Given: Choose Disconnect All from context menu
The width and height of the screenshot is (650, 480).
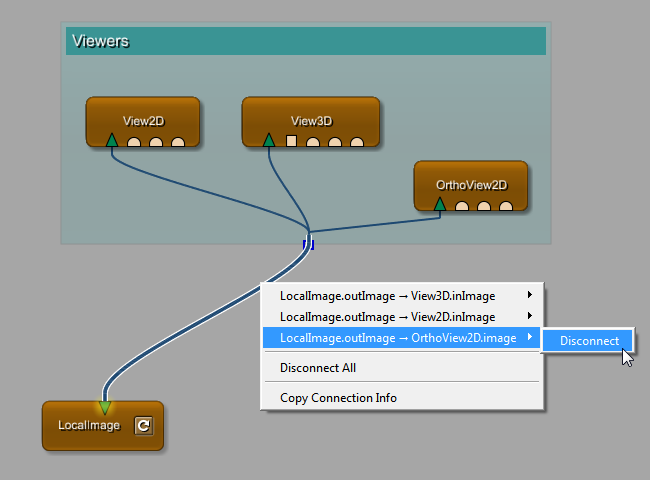Looking at the screenshot, I should [318, 368].
